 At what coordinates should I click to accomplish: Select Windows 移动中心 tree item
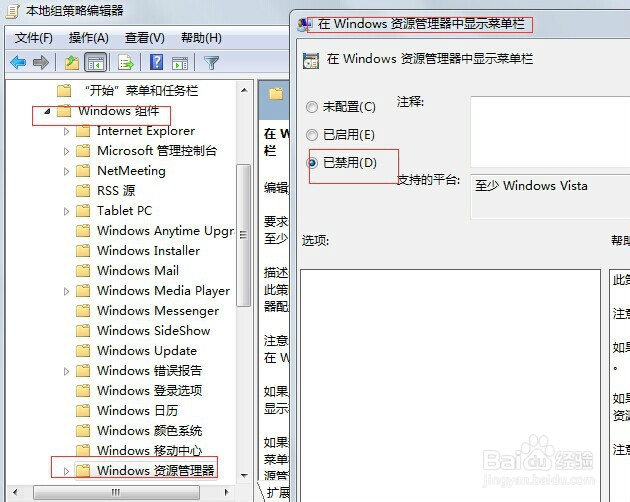149,451
